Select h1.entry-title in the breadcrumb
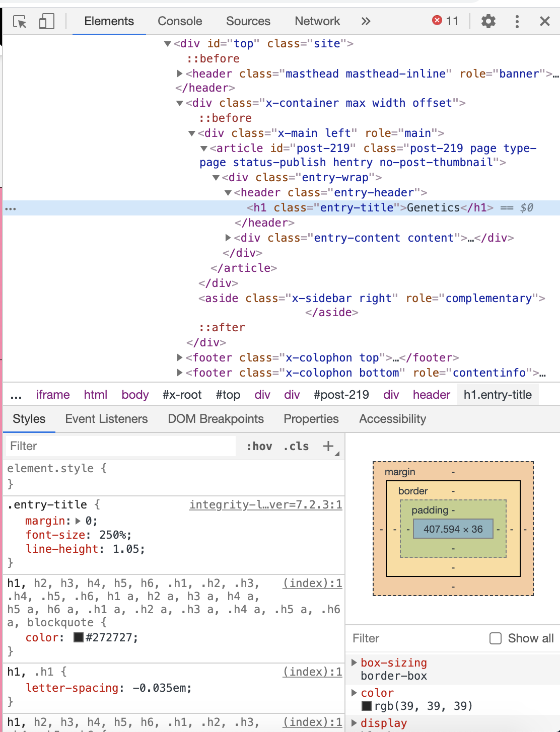 (x=498, y=395)
